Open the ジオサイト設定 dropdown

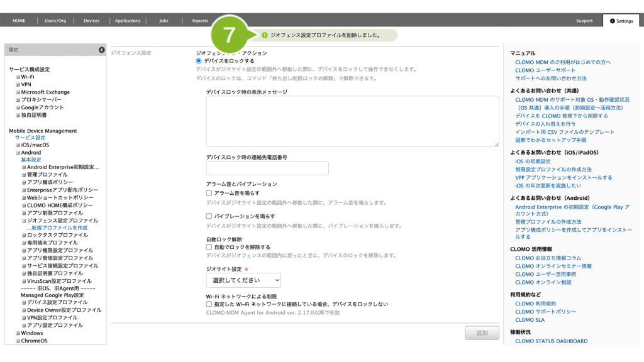(243, 280)
